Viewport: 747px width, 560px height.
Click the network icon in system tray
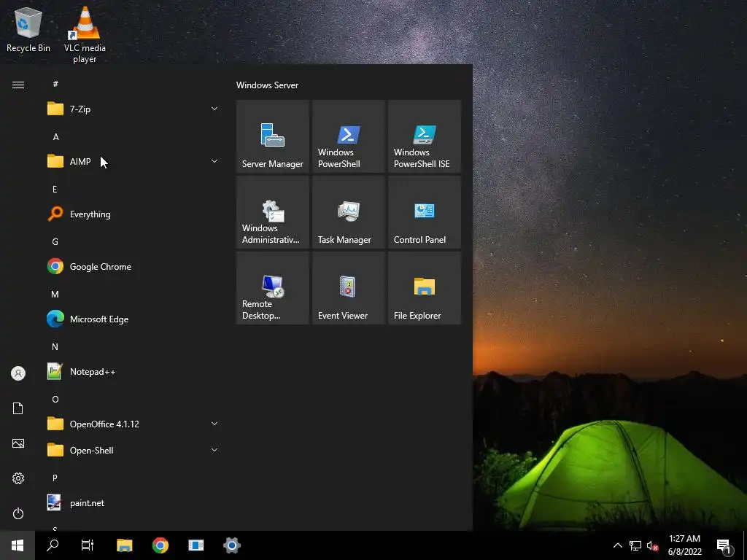pos(635,545)
